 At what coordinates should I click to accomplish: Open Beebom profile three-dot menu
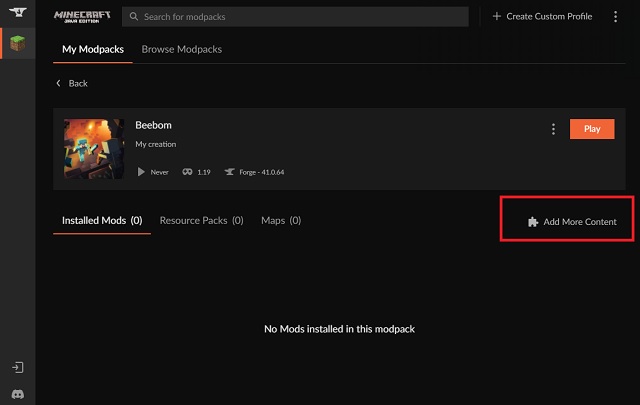point(553,129)
